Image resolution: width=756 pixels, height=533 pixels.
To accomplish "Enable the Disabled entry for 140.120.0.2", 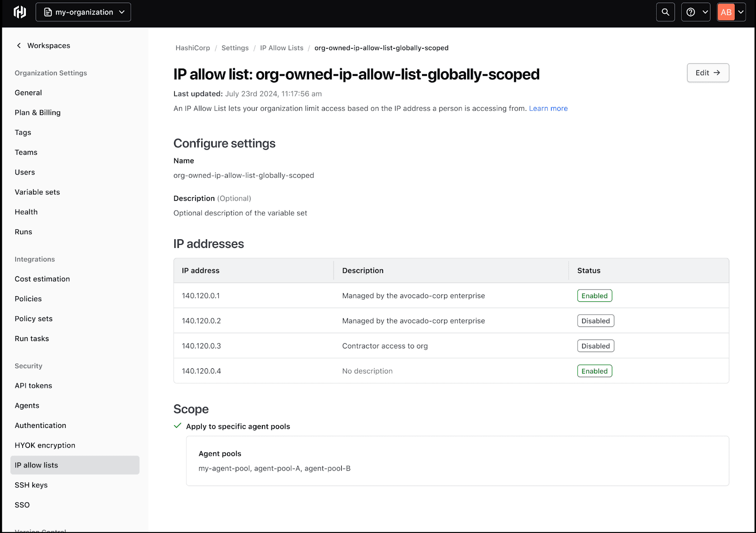I will pos(595,321).
